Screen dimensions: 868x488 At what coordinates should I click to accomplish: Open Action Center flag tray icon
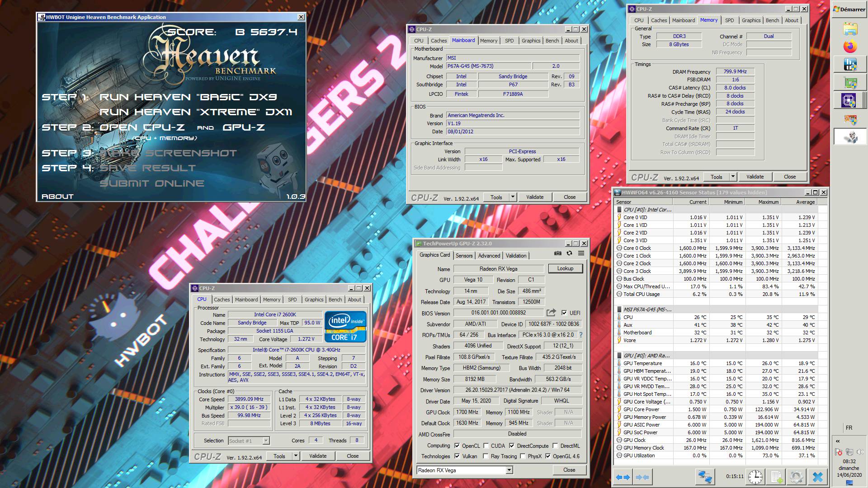click(839, 452)
